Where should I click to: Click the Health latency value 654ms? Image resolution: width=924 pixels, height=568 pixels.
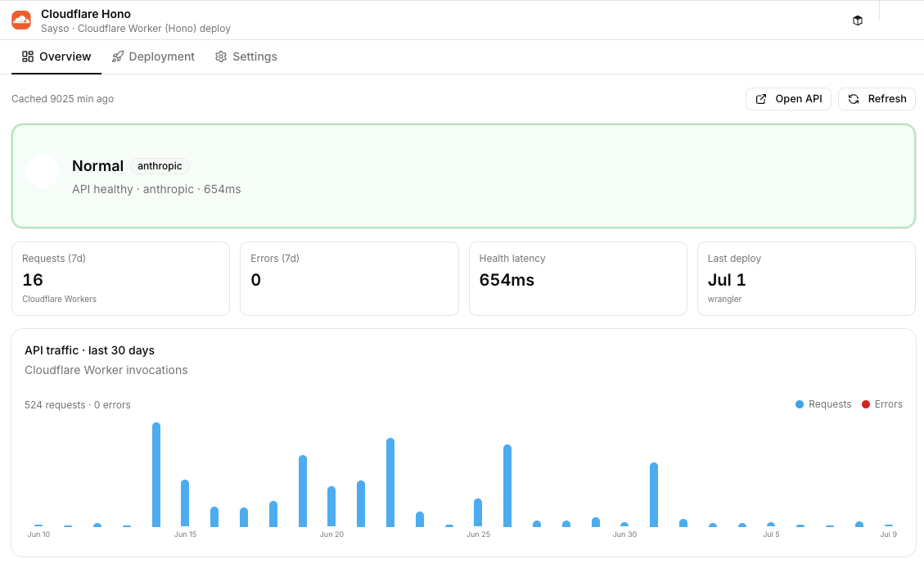point(507,280)
